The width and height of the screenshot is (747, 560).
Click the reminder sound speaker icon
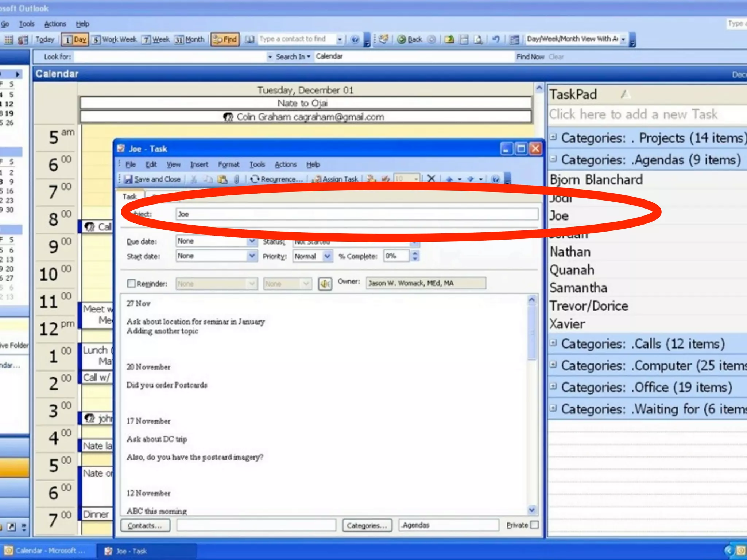pyautogui.click(x=325, y=284)
